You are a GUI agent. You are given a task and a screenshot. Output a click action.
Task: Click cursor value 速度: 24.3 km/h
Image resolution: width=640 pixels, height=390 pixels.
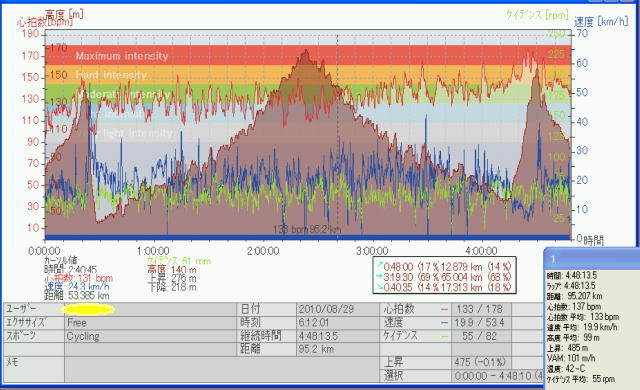77,287
